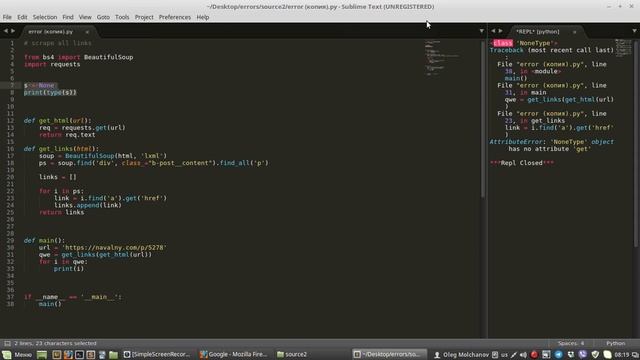
Task: Click the AttributeError message in REPL
Action: point(551,145)
